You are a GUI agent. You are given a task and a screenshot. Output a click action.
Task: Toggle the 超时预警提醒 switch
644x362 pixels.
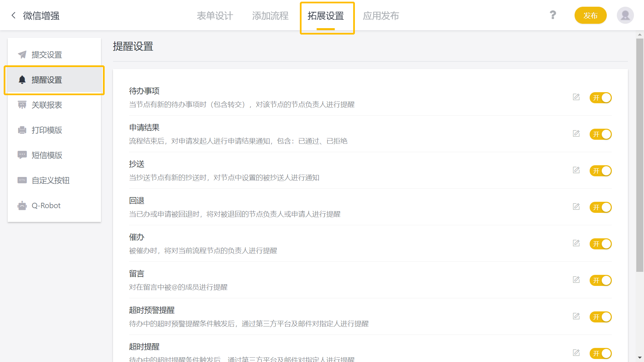[600, 317]
